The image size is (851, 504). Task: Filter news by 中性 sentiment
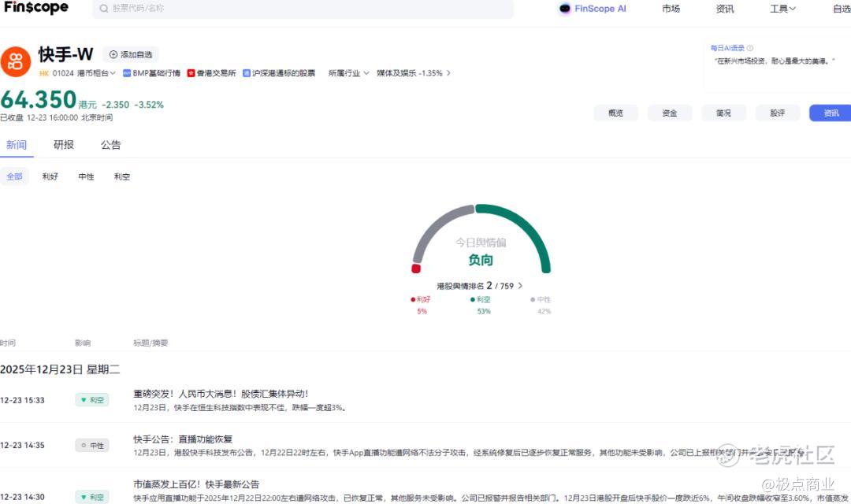point(86,176)
